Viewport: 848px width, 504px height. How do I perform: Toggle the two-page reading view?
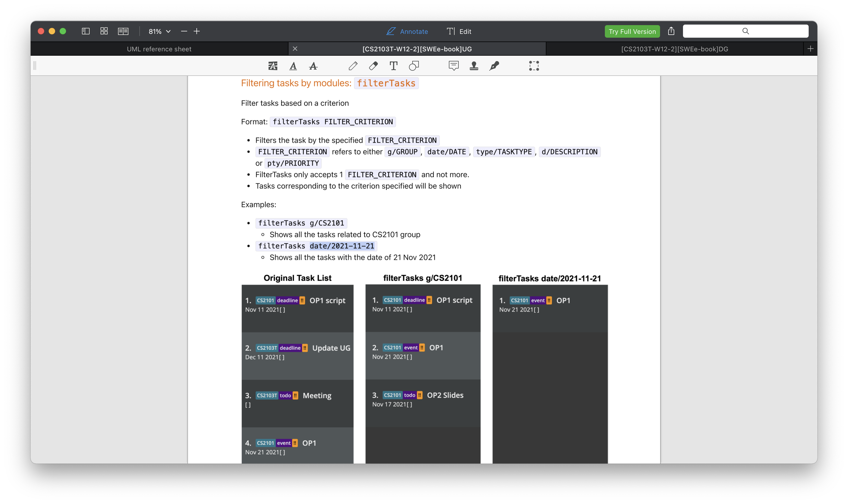coord(123,31)
